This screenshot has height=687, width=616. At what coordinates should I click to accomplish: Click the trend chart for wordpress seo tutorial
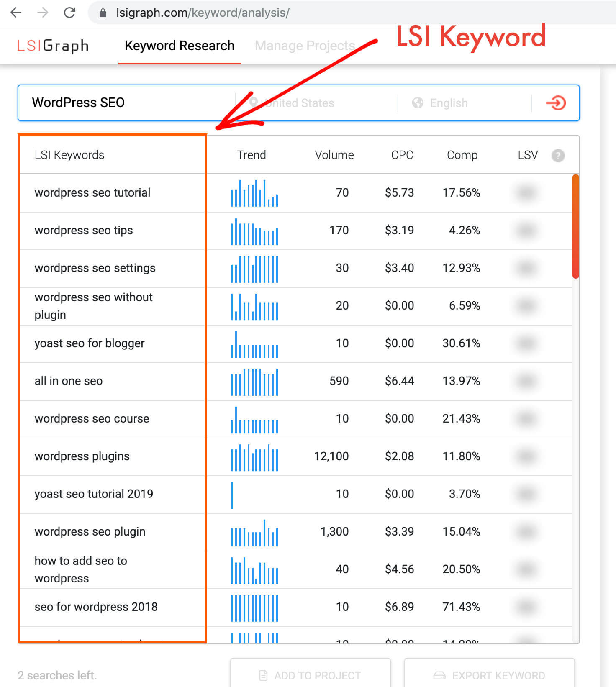(254, 193)
